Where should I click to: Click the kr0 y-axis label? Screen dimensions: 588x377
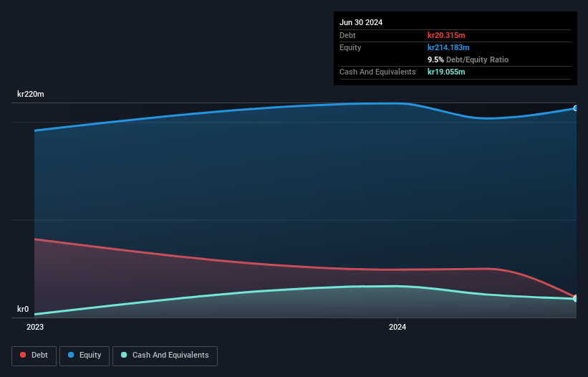(x=23, y=309)
